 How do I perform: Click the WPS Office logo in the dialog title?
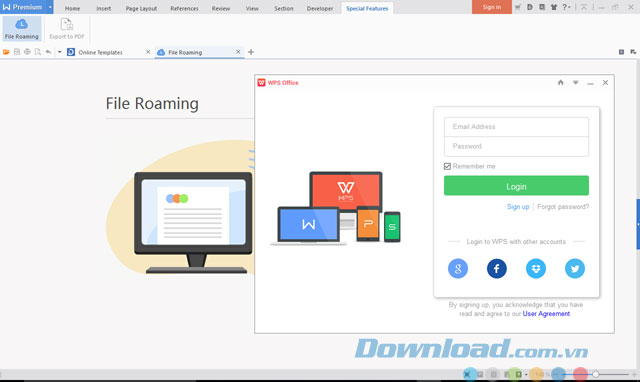click(x=262, y=82)
